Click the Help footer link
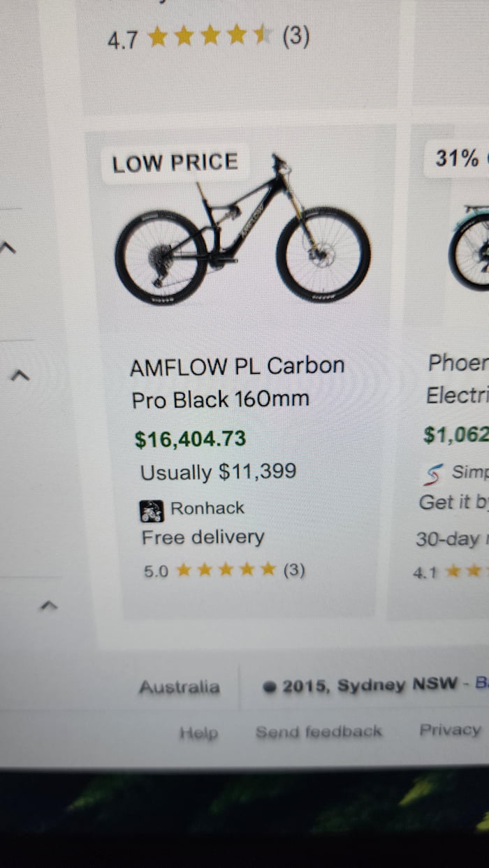489x868 pixels. pyautogui.click(x=200, y=732)
